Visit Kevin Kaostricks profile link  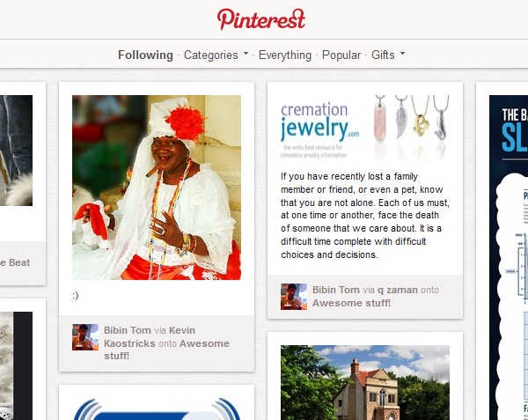[150, 337]
